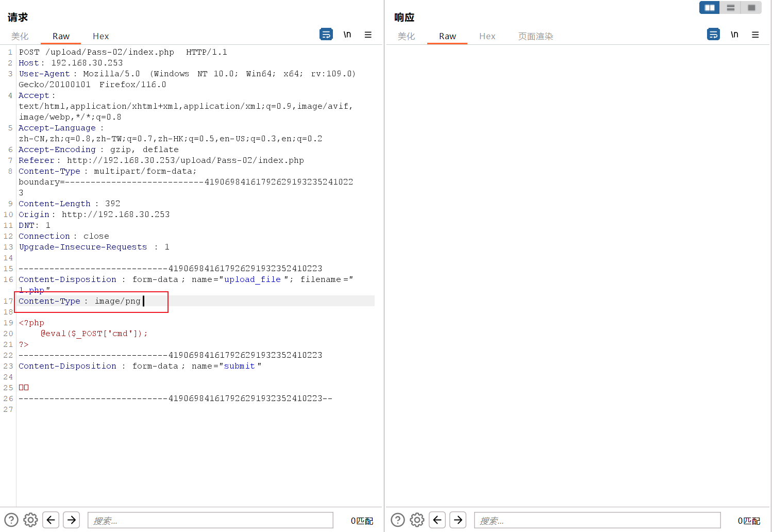Click the 1.php filename text

[31, 290]
